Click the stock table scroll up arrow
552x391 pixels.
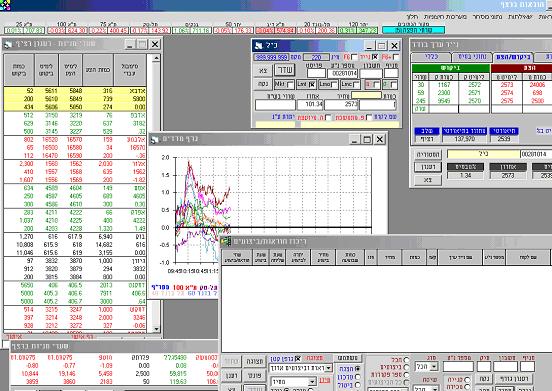coord(156,58)
